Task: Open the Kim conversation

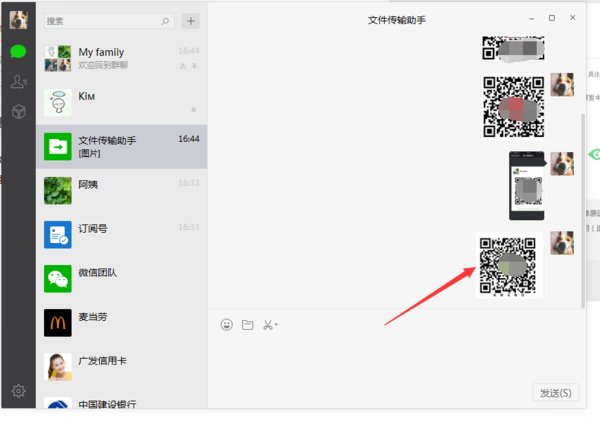Action: pos(122,102)
